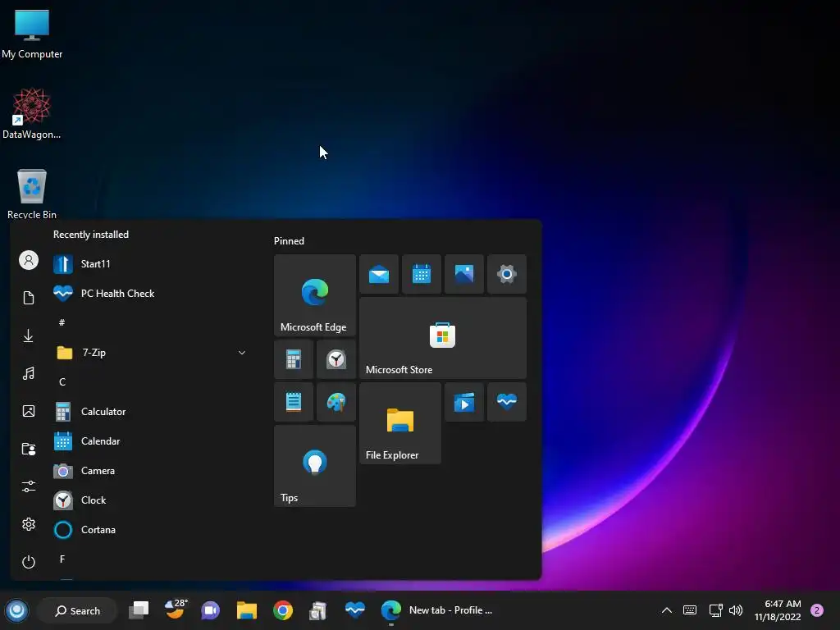This screenshot has width=840, height=630.
Task: Open the Clock small pinned tile
Action: (336, 359)
